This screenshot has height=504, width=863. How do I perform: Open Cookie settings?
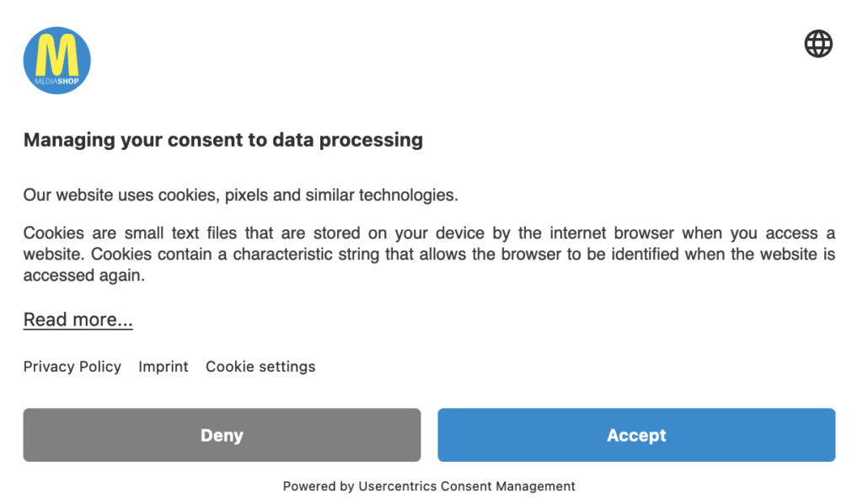(260, 367)
